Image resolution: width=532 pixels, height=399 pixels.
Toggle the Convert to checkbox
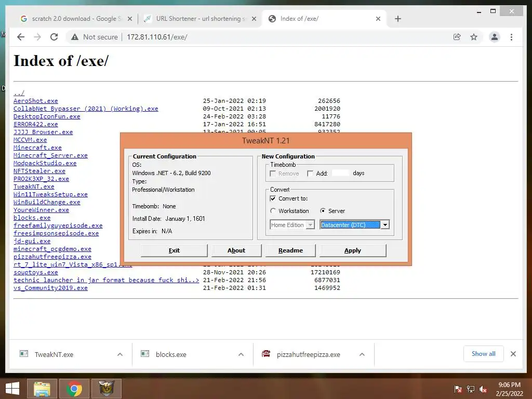(x=273, y=198)
